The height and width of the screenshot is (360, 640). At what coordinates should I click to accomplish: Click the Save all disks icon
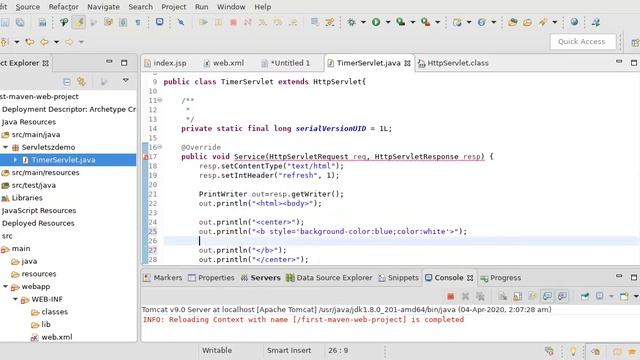20,22
